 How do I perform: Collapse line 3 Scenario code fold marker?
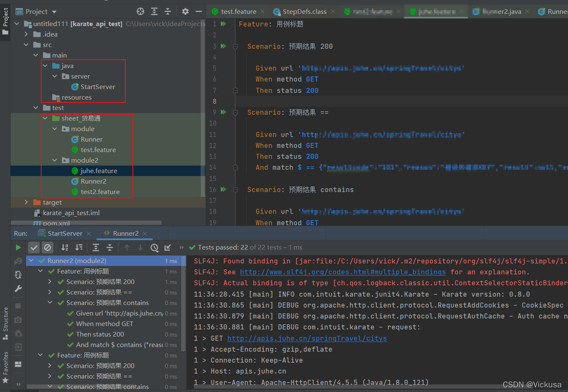[x=235, y=46]
